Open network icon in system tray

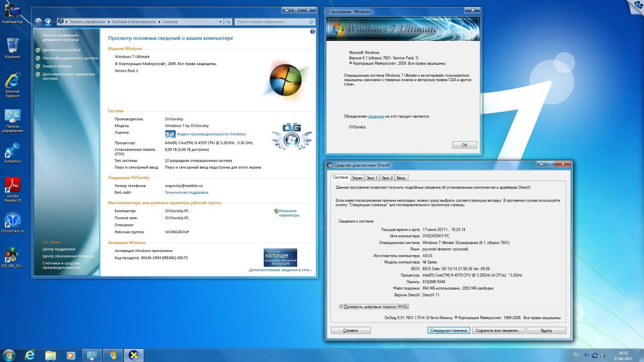click(595, 355)
